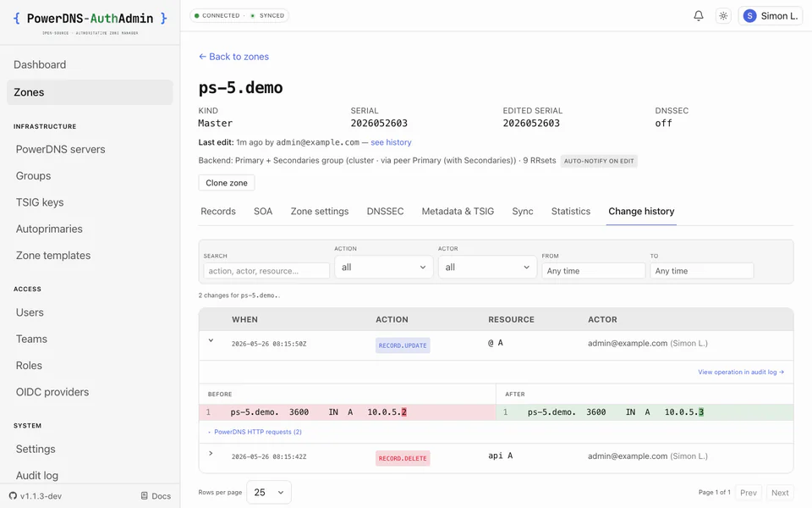Click the From date field
The height and width of the screenshot is (508, 812).
click(594, 271)
